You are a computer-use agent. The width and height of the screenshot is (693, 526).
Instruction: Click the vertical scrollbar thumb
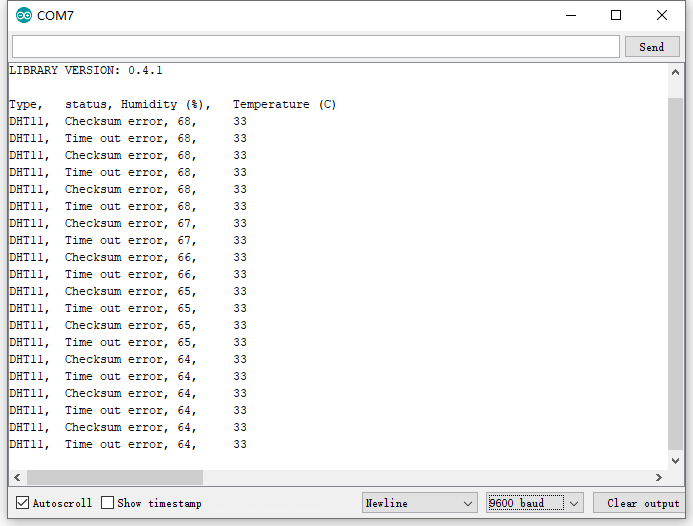click(675, 274)
